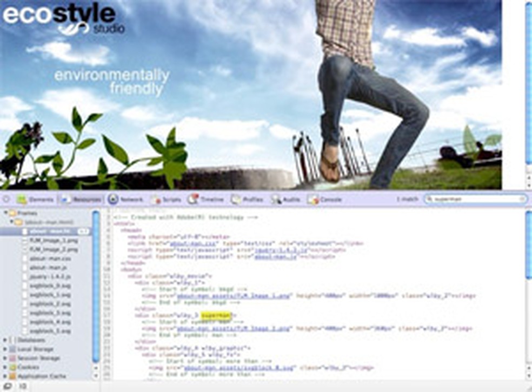
Task: Expand the Application Cache node
Action: 5,376
